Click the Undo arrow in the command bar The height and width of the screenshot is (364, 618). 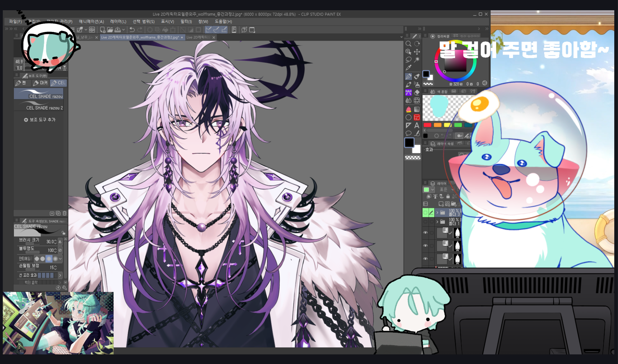(132, 30)
